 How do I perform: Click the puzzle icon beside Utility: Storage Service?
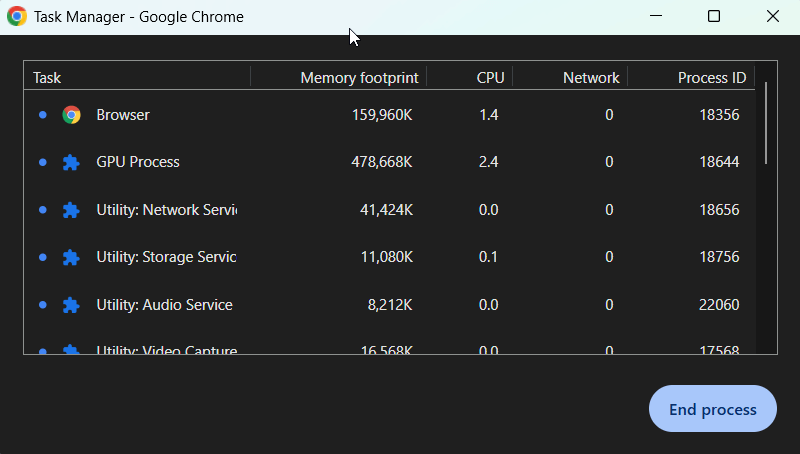(71, 257)
